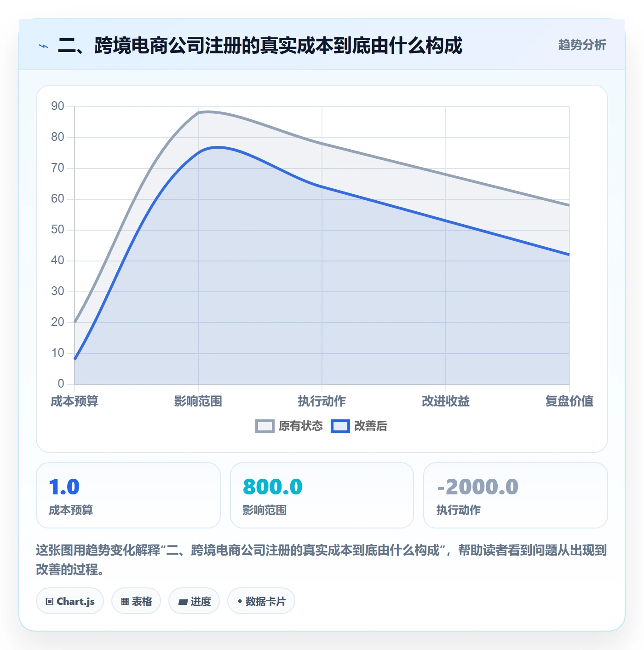Select the heading 二、跨境电商公司注册的真实成本到底由什么构成
The height and width of the screenshot is (650, 644).
(x=260, y=46)
